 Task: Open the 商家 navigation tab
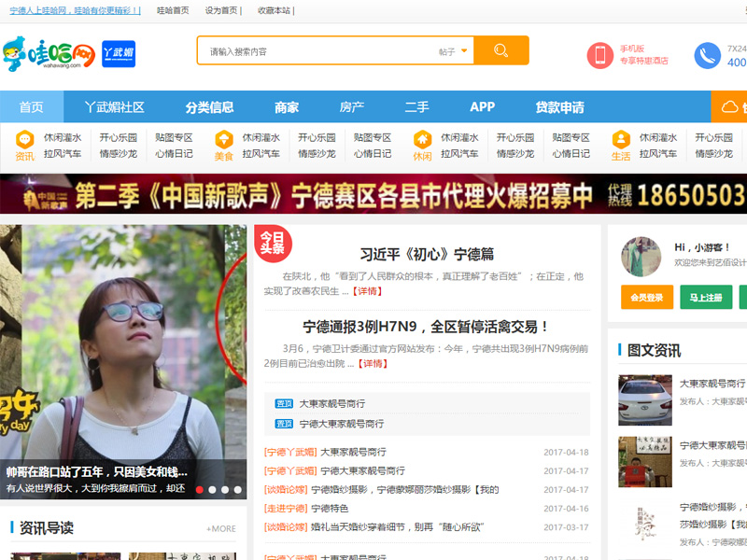(x=287, y=106)
